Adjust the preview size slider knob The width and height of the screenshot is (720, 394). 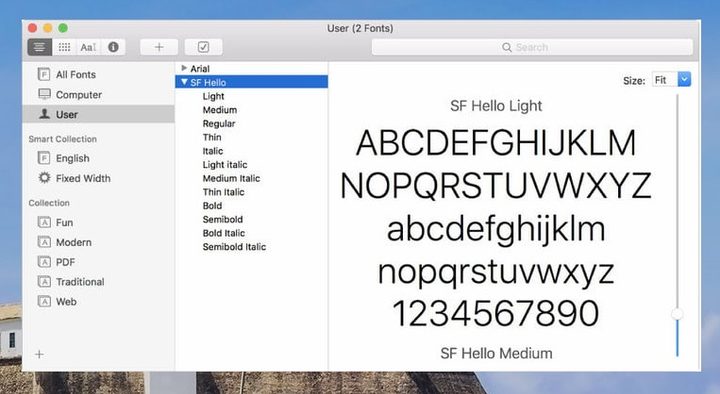tap(677, 314)
